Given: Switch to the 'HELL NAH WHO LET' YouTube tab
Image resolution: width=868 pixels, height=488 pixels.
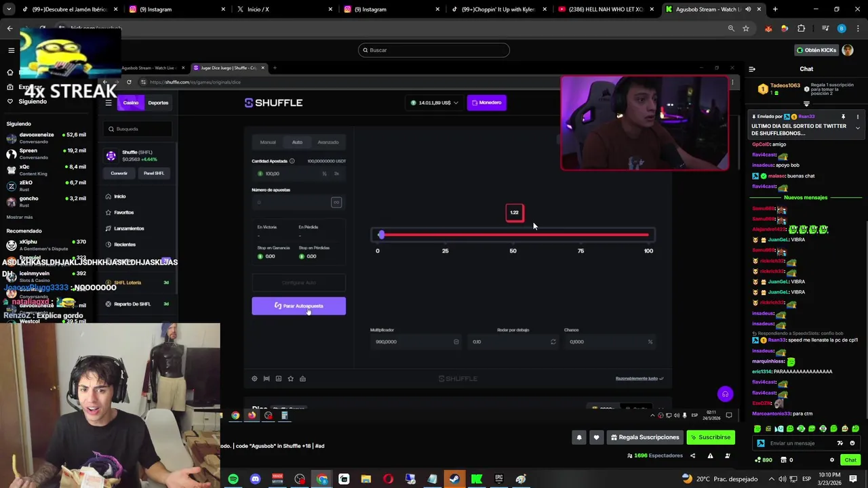Looking at the screenshot, I should pyautogui.click(x=605, y=9).
